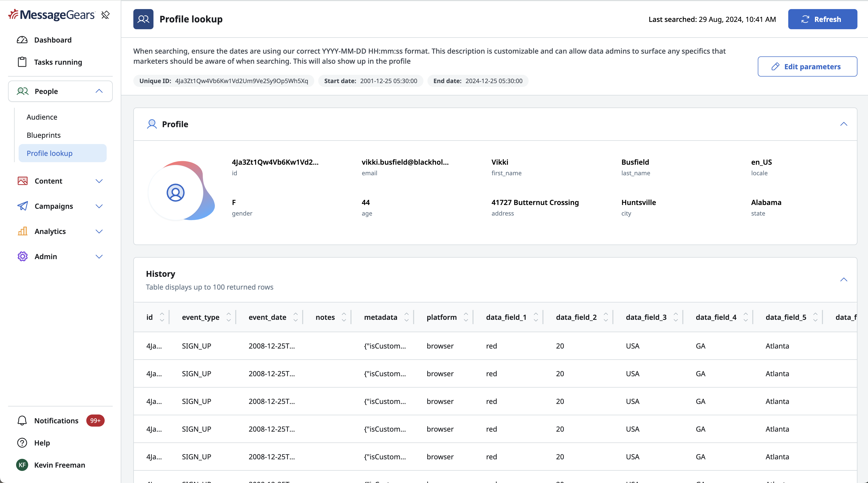This screenshot has width=868, height=483.
Task: Click the Analytics bar chart icon
Action: [23, 231]
